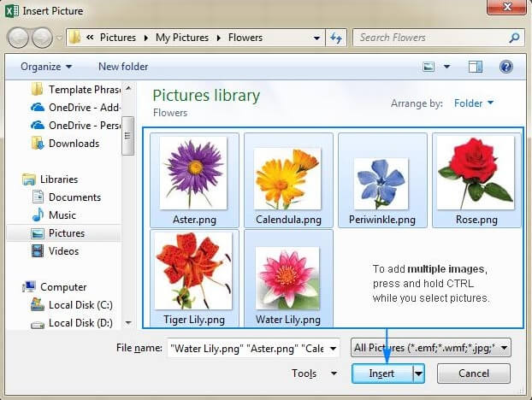This screenshot has height=400, width=532.
Task: Click the Cancel button
Action: (x=474, y=374)
